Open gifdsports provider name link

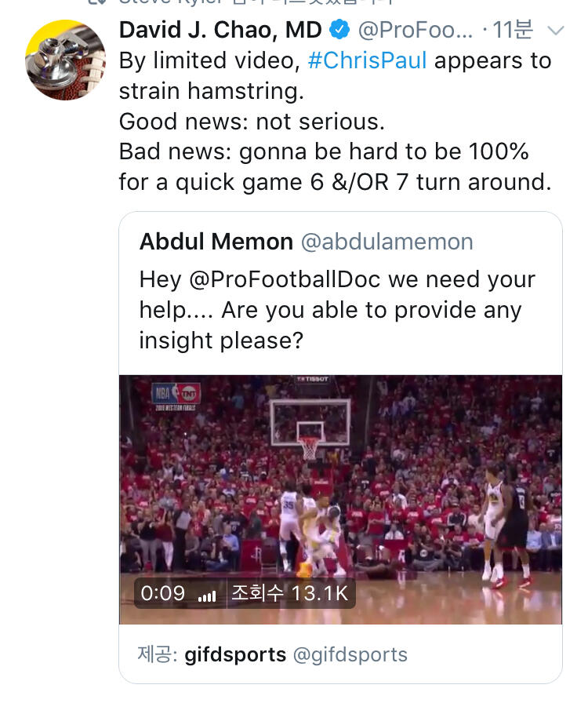coord(235,654)
